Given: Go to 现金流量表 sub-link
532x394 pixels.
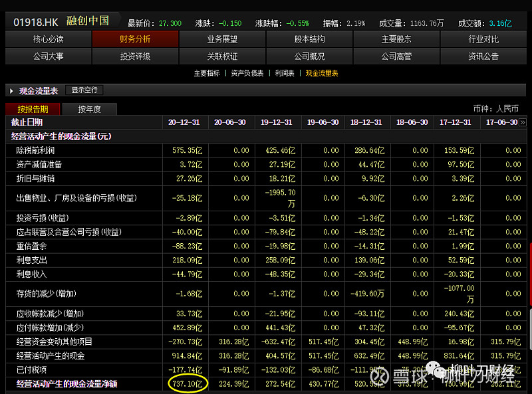Looking at the screenshot, I should pyautogui.click(x=322, y=73).
